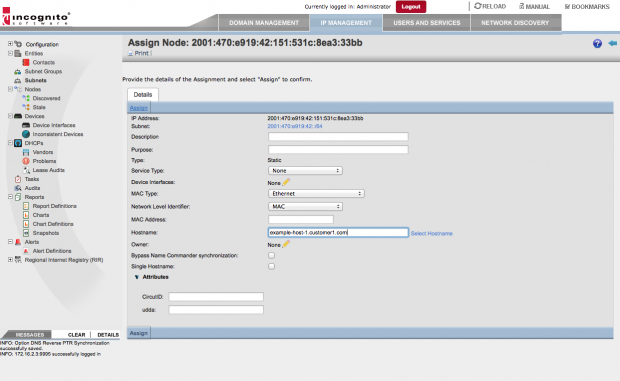The width and height of the screenshot is (620, 381).
Task: Select the Details tab
Action: coord(143,95)
